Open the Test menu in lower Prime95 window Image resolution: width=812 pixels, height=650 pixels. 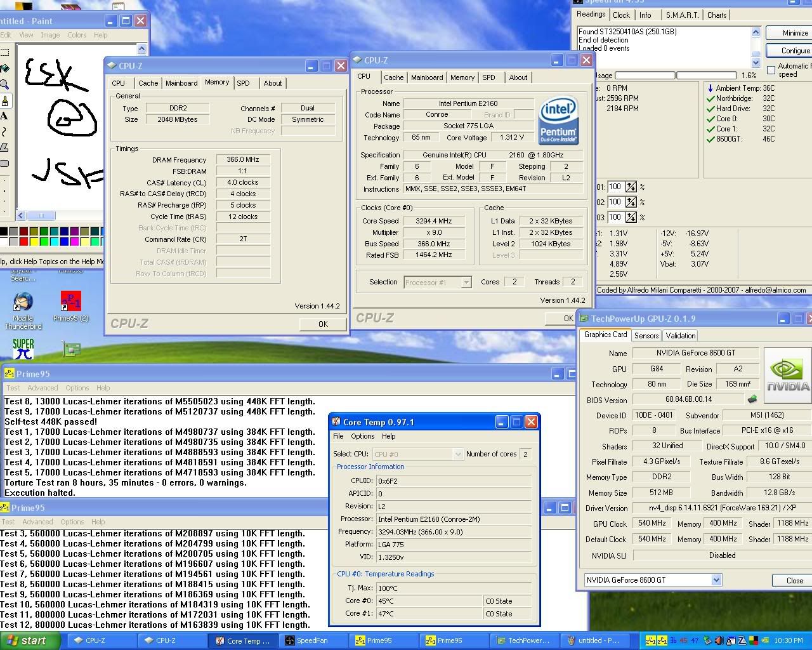(x=8, y=522)
